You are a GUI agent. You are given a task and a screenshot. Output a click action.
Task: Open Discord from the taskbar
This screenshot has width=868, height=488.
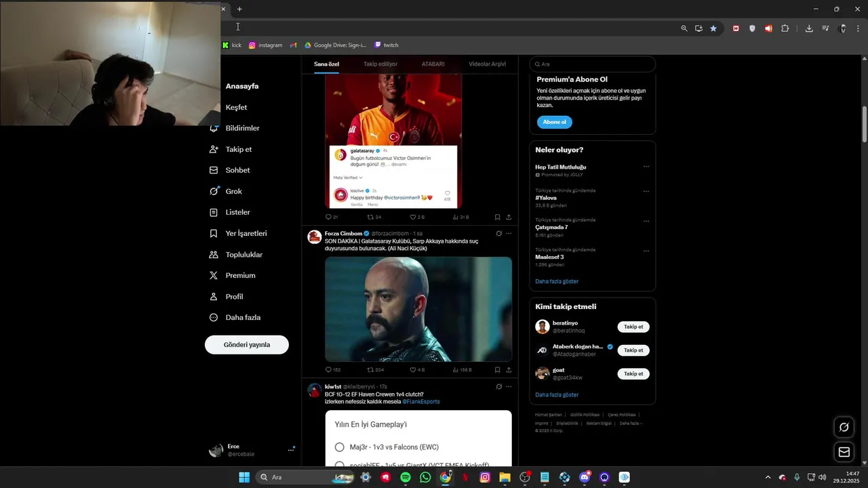pyautogui.click(x=585, y=477)
